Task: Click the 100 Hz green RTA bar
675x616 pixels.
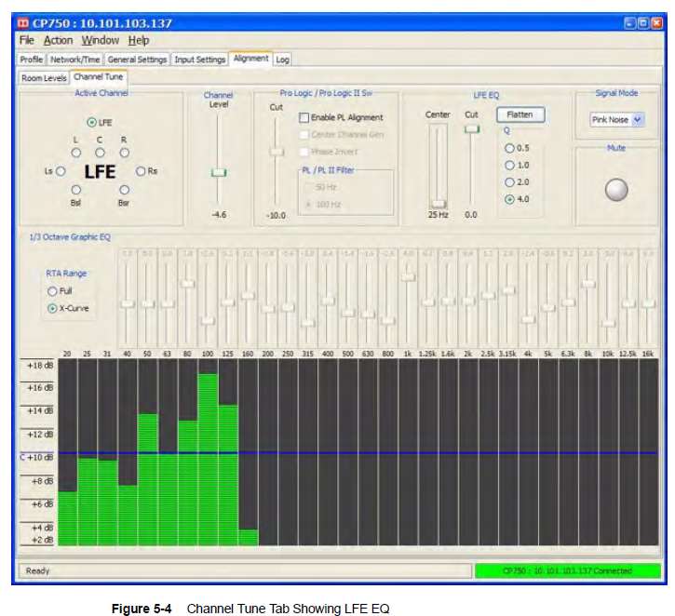Action: [x=208, y=460]
